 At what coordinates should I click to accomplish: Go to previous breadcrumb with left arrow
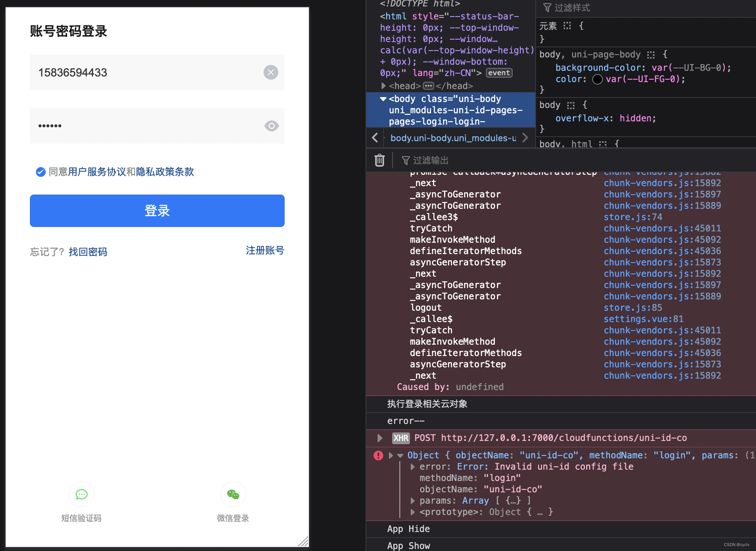coord(375,138)
